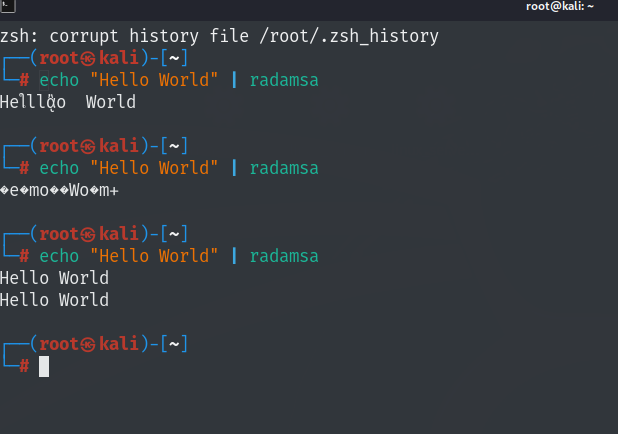Click the root@kali: ~ window title
Screen dimensions: 618x434
pyautogui.click(x=560, y=6)
